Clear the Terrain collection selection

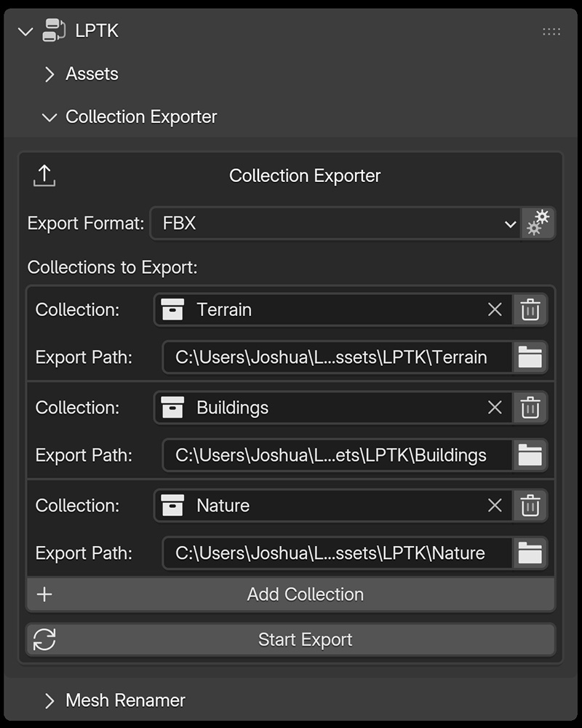[x=495, y=309]
